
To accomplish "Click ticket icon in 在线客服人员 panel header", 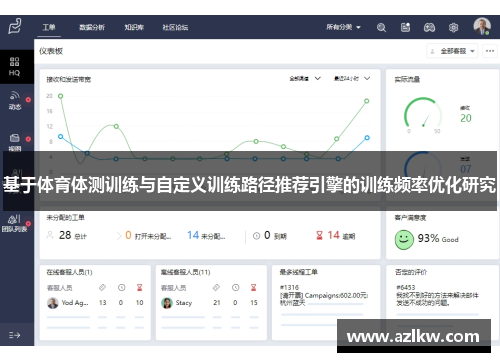I will 102,287.
